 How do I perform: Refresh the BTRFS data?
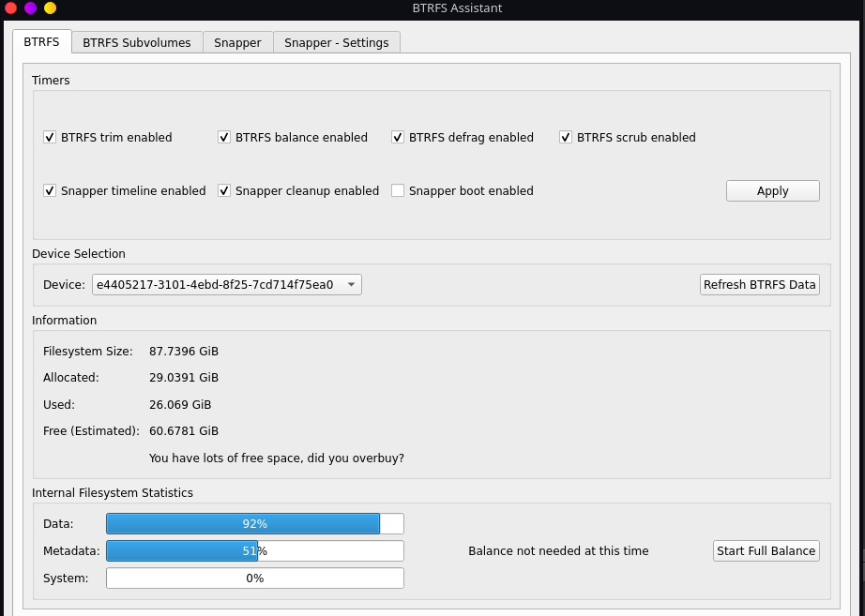tap(759, 284)
